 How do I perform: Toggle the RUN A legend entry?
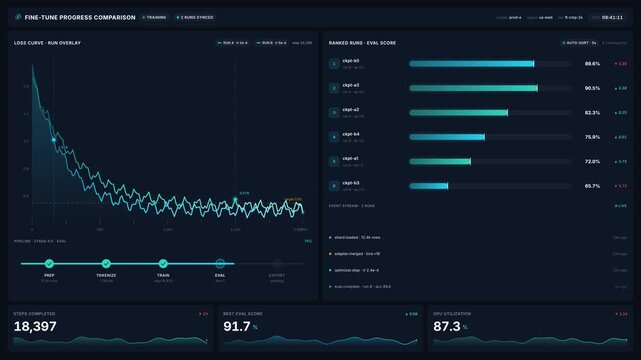pyautogui.click(x=233, y=43)
